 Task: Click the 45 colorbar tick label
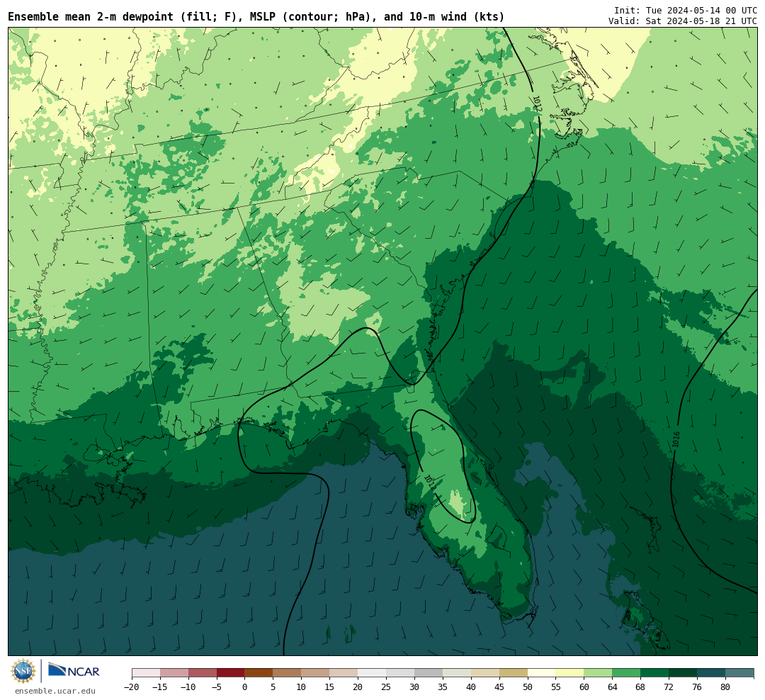(499, 687)
